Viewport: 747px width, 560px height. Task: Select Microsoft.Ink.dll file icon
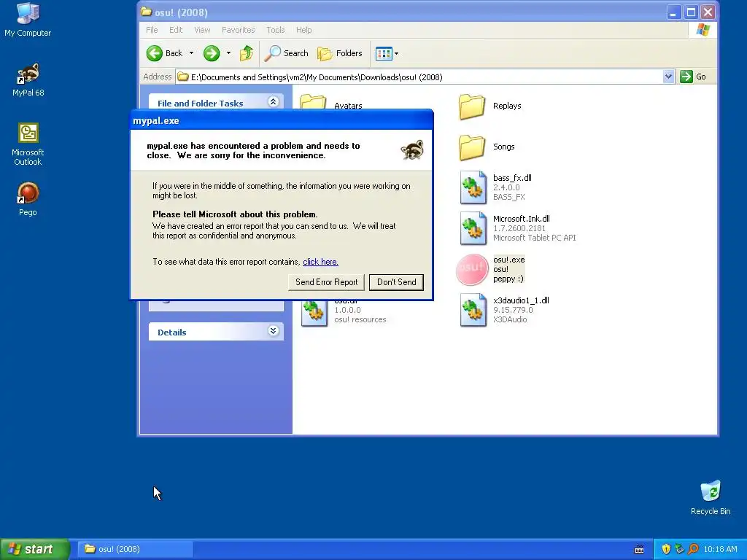pos(473,228)
